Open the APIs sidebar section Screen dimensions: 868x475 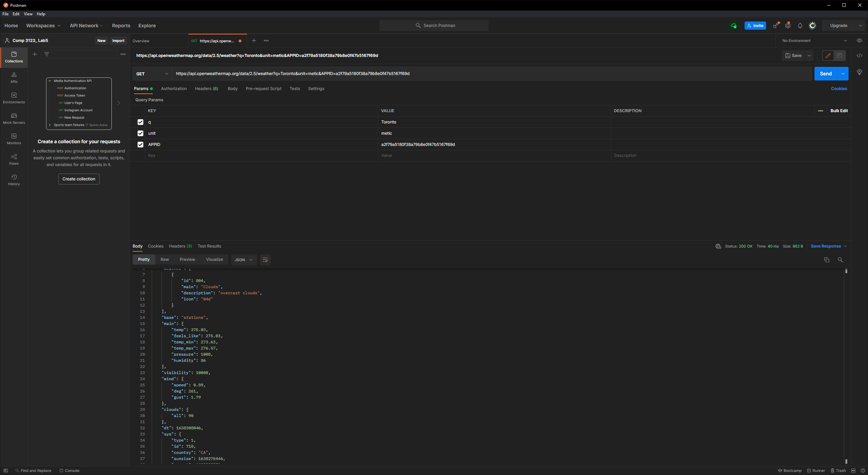click(x=14, y=78)
